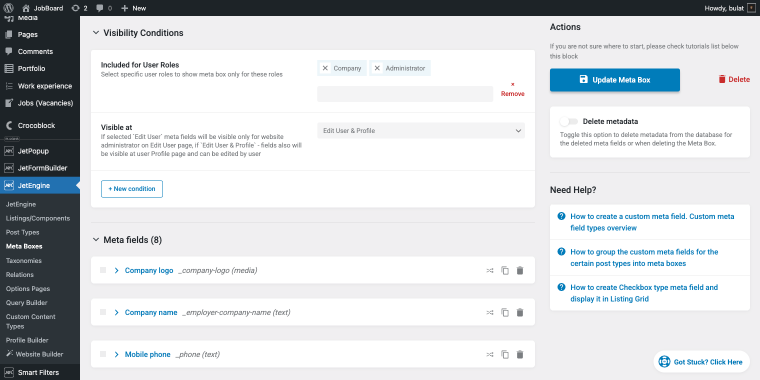760x380 pixels.
Task: Collapse the Visibility Conditions section
Action: coord(95,33)
